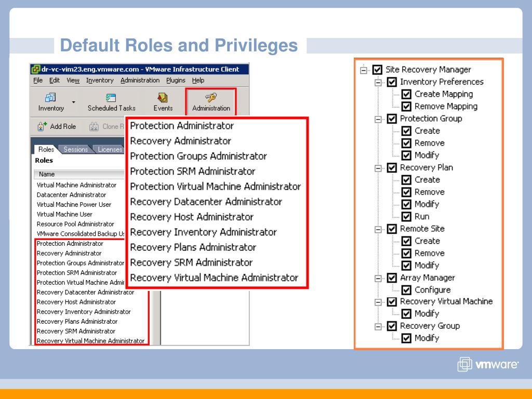Collapse the Remote Site node
This screenshot has height=399, width=532.
point(378,229)
